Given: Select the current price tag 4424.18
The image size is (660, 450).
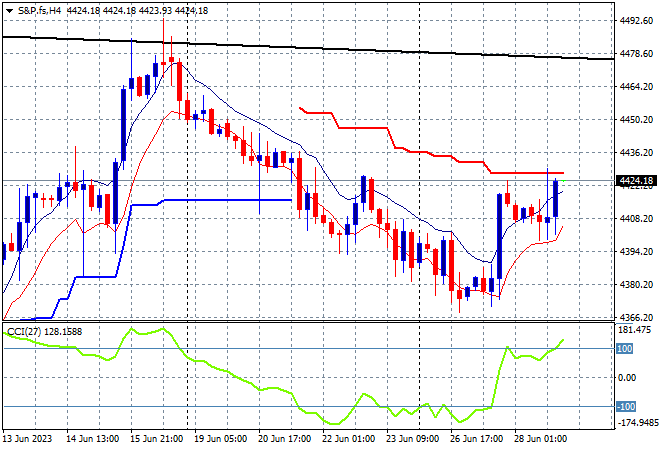Looking at the screenshot, I should click(636, 181).
